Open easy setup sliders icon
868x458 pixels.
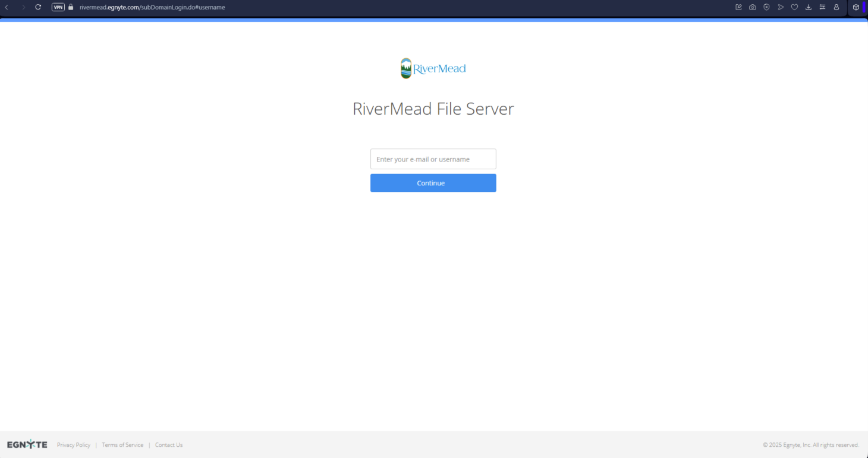(822, 7)
